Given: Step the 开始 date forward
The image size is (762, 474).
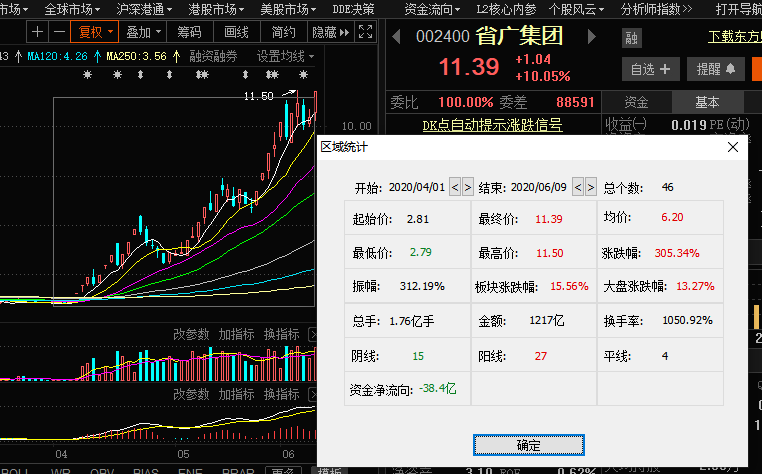Looking at the screenshot, I should coord(468,187).
